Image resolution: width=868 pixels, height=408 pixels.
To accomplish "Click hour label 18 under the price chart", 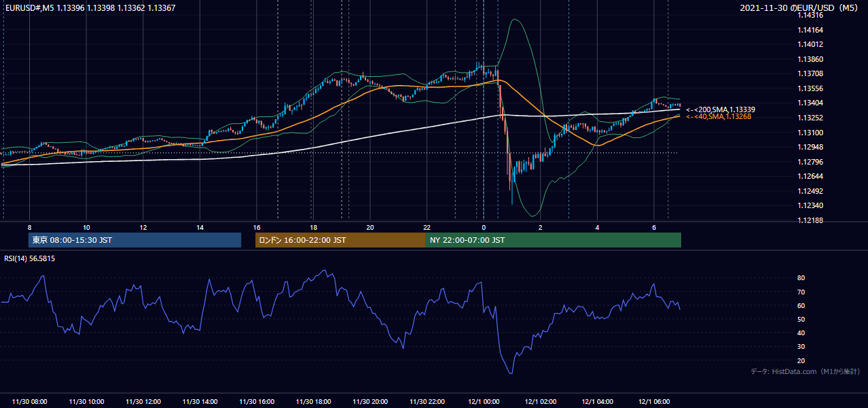I will [x=313, y=228].
